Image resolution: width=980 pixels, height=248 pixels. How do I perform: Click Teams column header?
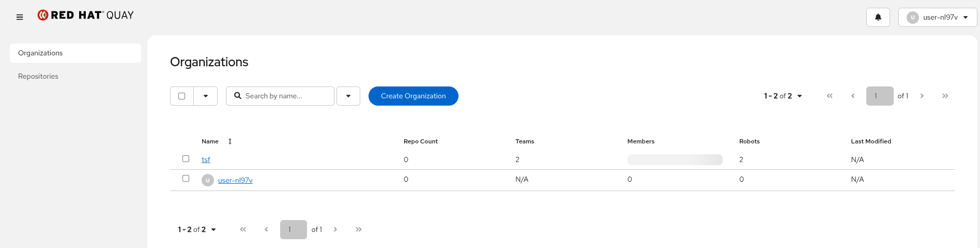click(525, 141)
